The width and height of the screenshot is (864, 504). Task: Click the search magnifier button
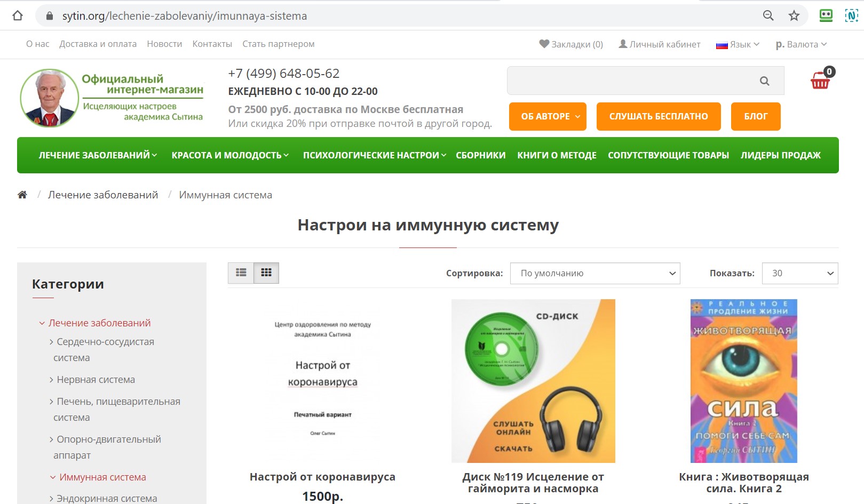pyautogui.click(x=764, y=81)
